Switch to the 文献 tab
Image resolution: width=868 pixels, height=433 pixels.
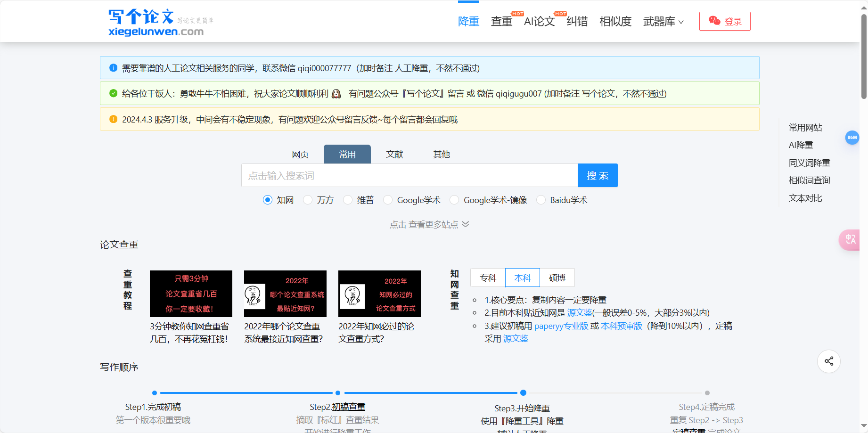[x=394, y=154]
